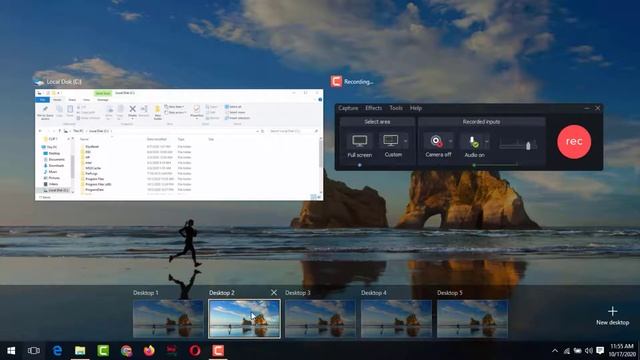The width and height of the screenshot is (640, 360).
Task: Add a New desktop
Action: click(x=612, y=316)
